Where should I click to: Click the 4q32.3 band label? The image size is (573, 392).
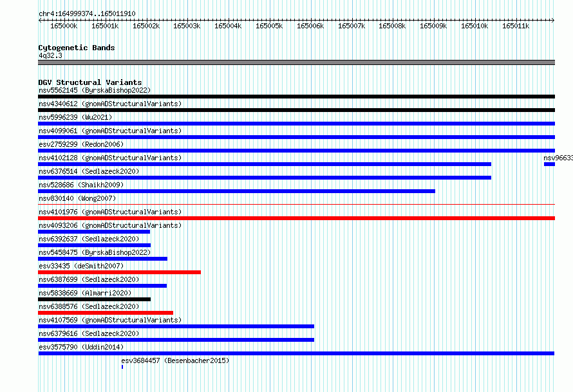pyautogui.click(x=50, y=55)
